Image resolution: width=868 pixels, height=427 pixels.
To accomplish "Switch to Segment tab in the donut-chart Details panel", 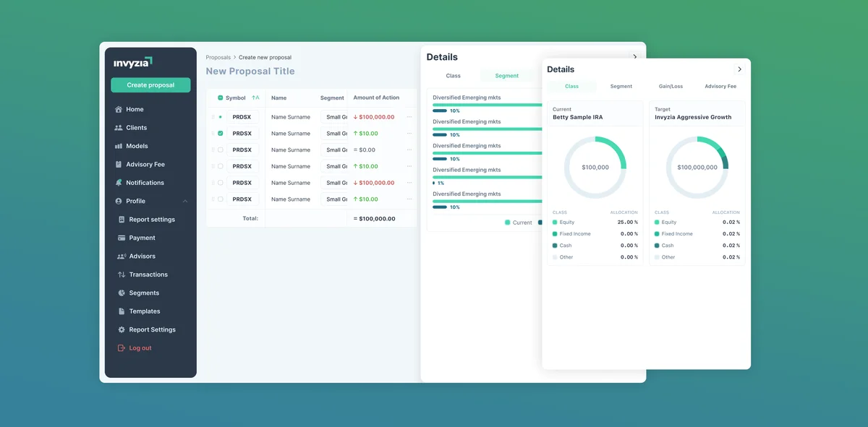I will (621, 87).
